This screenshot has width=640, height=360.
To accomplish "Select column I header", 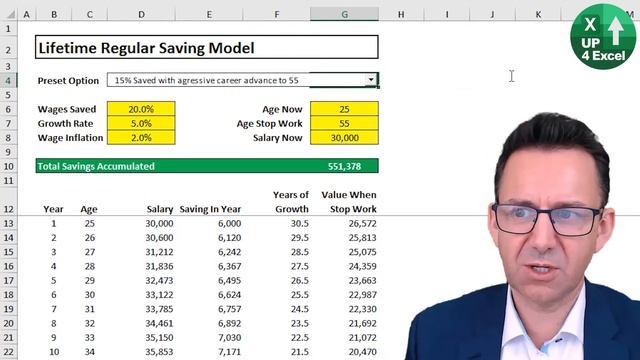I will [447, 15].
